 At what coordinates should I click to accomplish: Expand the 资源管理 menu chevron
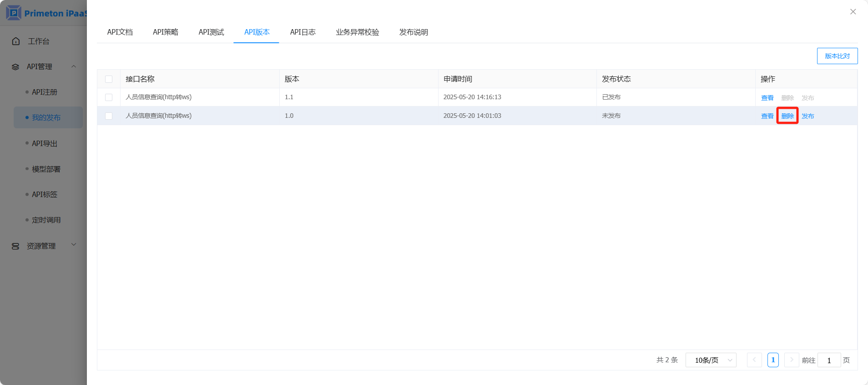(x=74, y=245)
